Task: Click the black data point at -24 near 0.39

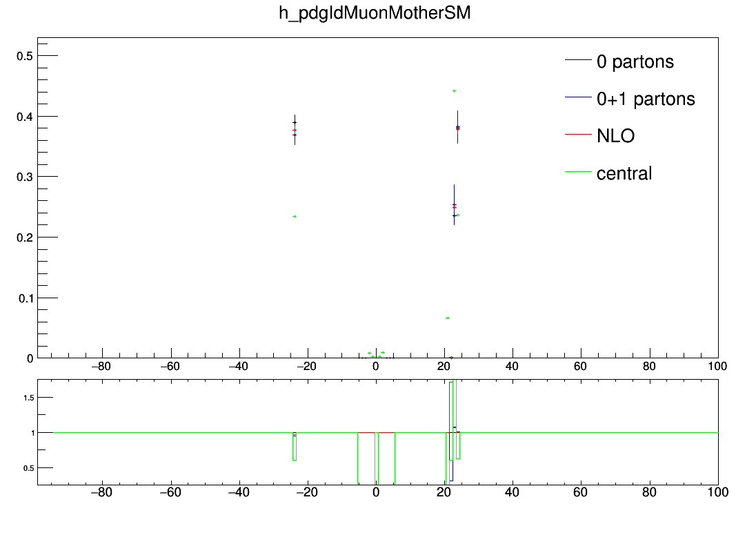Action: pyautogui.click(x=295, y=123)
